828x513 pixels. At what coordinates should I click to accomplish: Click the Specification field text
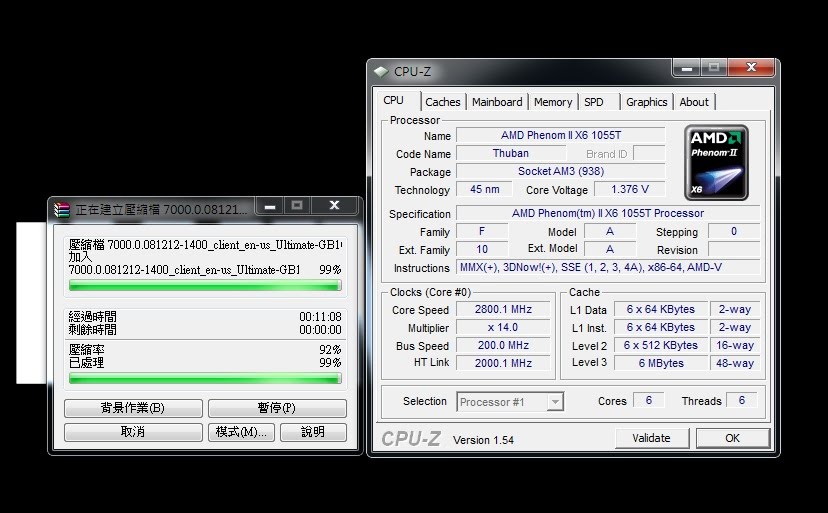click(x=608, y=213)
